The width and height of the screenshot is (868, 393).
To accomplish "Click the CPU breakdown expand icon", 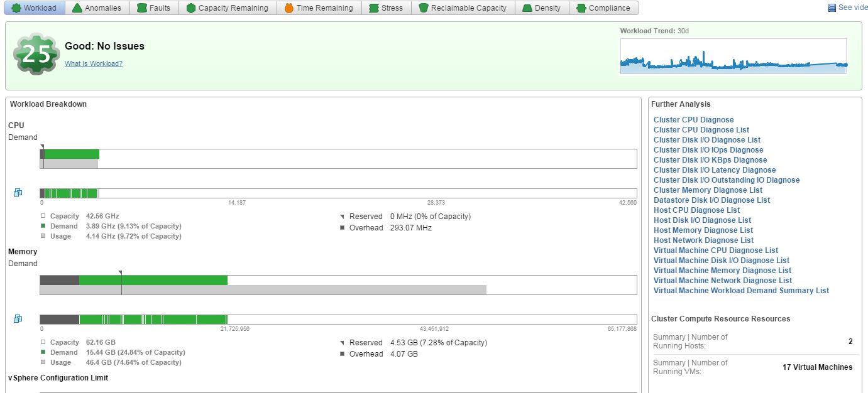I will (18, 193).
